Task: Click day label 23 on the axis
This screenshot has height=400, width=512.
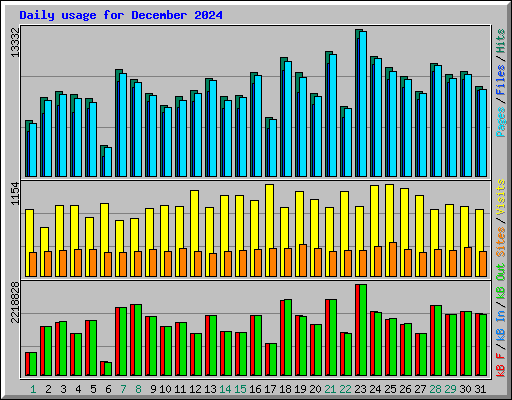Action: tap(360, 389)
